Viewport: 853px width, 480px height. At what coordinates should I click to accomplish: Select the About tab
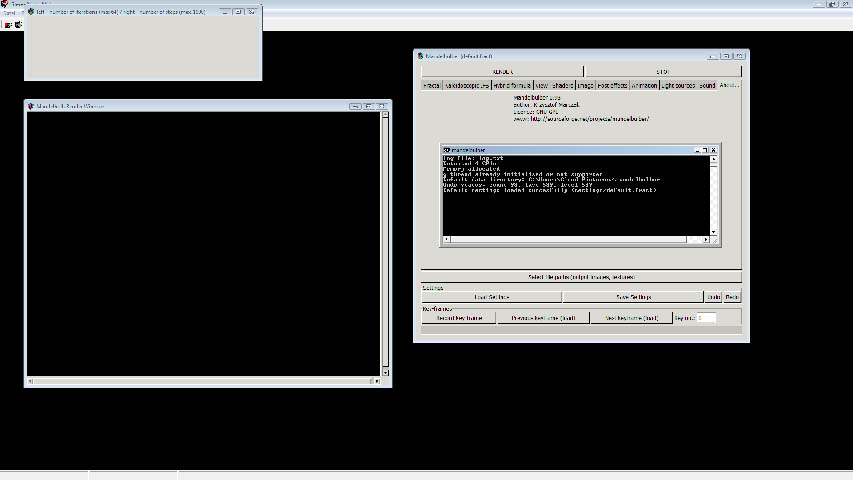pos(729,85)
